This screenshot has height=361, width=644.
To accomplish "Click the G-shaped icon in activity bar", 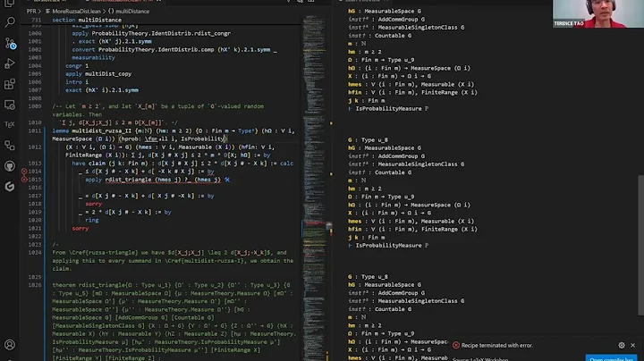I will click(10, 186).
